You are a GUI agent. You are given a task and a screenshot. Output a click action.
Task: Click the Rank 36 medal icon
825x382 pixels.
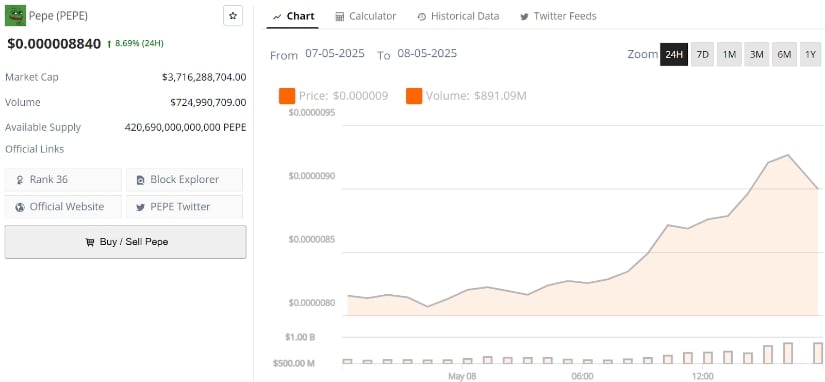point(20,180)
